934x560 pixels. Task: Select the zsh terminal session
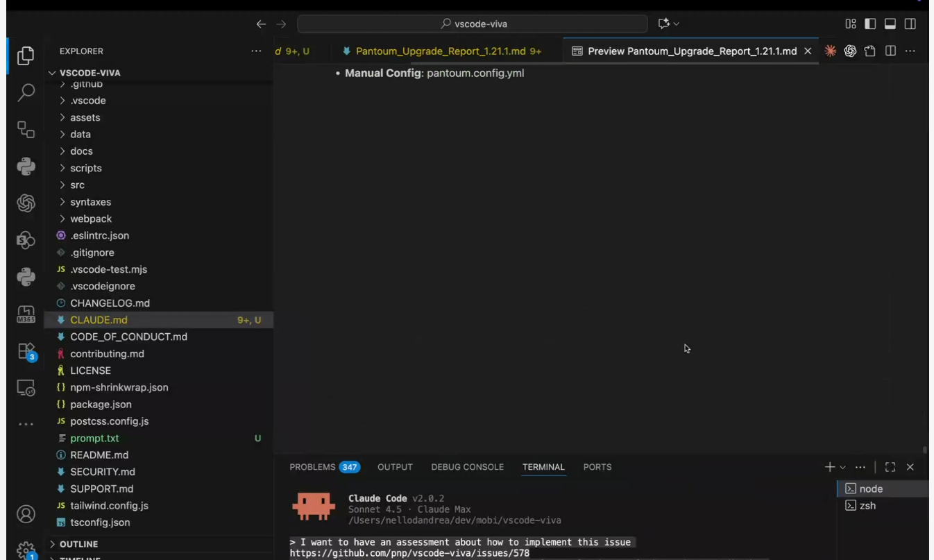coord(867,506)
